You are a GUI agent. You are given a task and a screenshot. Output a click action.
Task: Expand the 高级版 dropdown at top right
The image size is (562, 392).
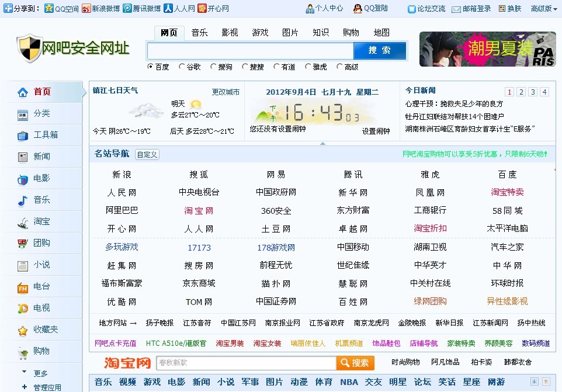pyautogui.click(x=543, y=8)
